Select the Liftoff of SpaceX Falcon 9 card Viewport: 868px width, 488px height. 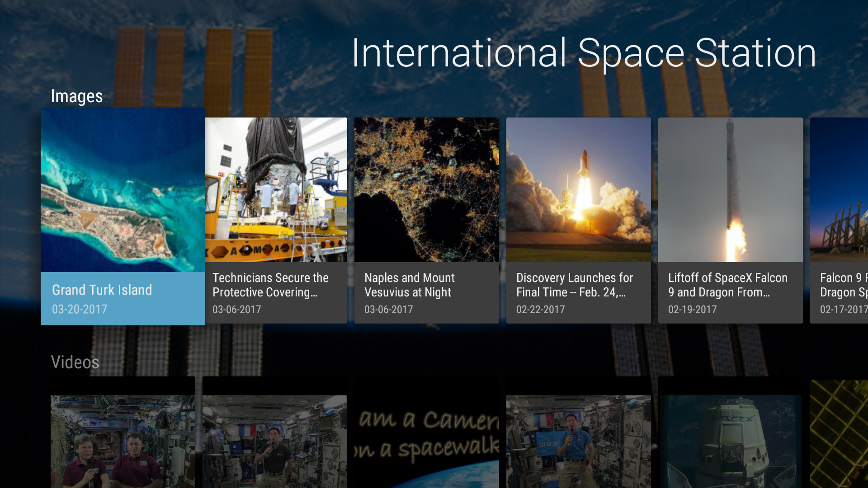tap(730, 190)
